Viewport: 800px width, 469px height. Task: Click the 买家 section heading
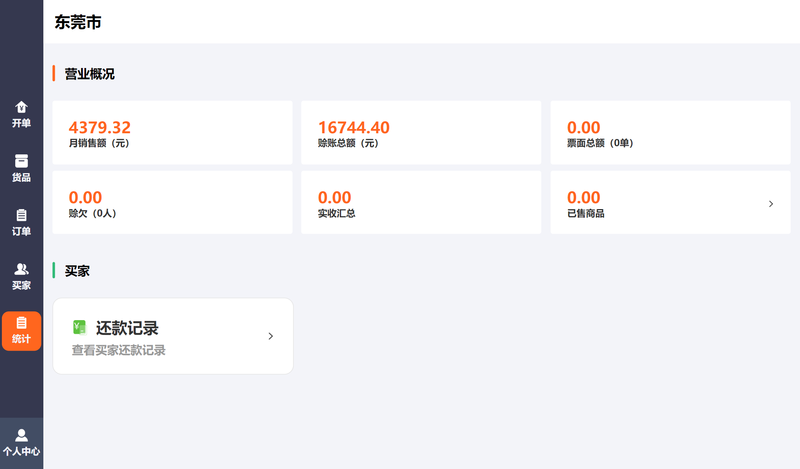click(77, 271)
